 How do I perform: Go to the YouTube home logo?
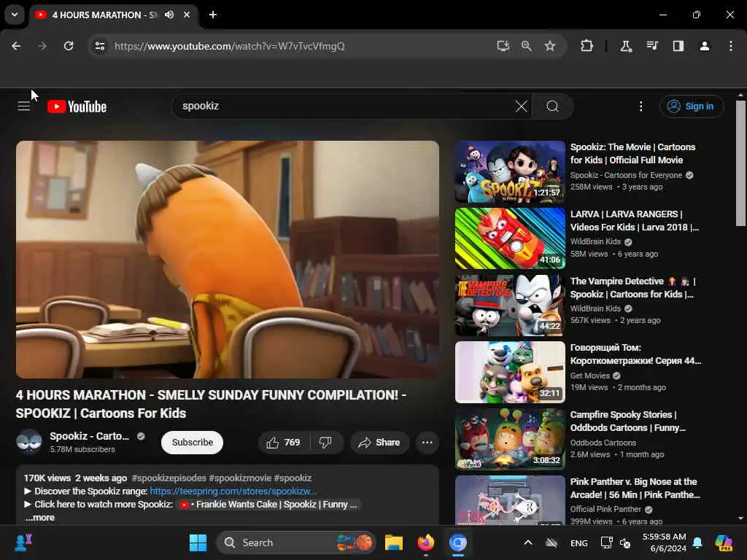pyautogui.click(x=77, y=106)
